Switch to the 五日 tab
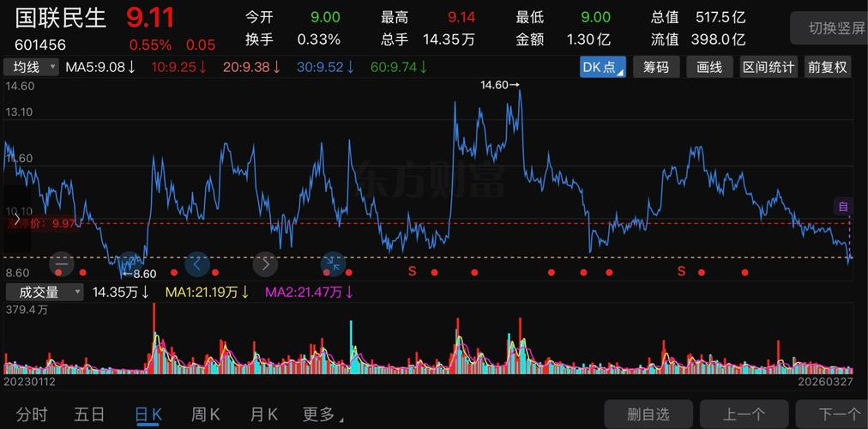 click(90, 414)
